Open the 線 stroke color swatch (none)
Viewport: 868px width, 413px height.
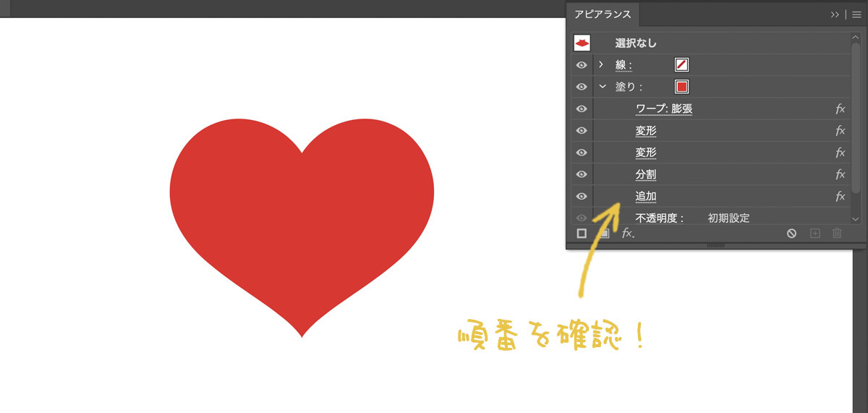point(681,65)
